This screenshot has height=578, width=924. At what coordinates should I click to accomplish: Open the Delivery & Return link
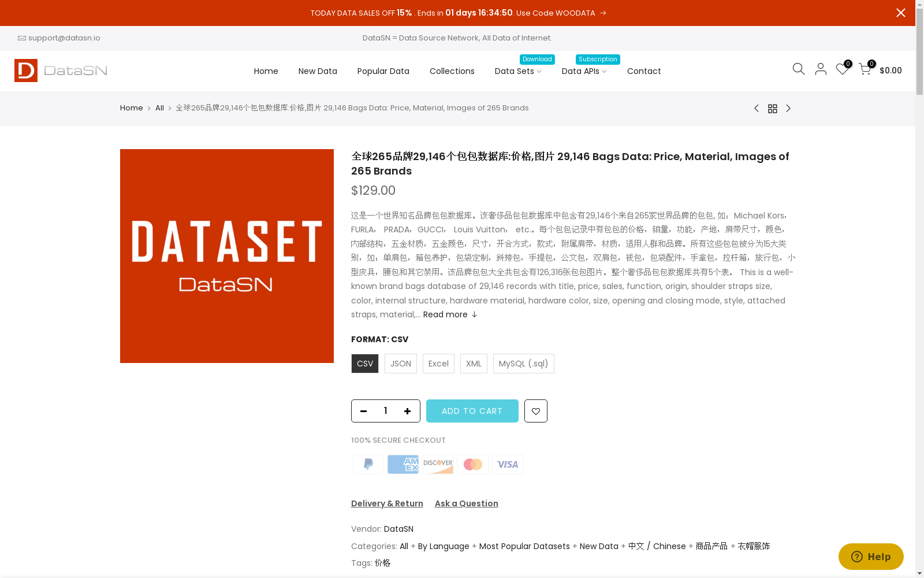coord(387,503)
